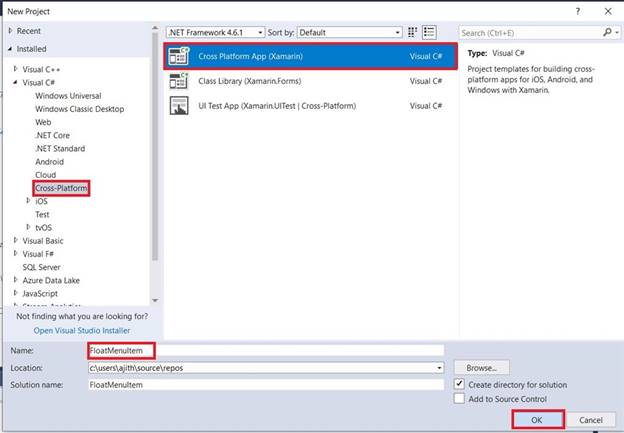Expand the tvOS node

28,227
